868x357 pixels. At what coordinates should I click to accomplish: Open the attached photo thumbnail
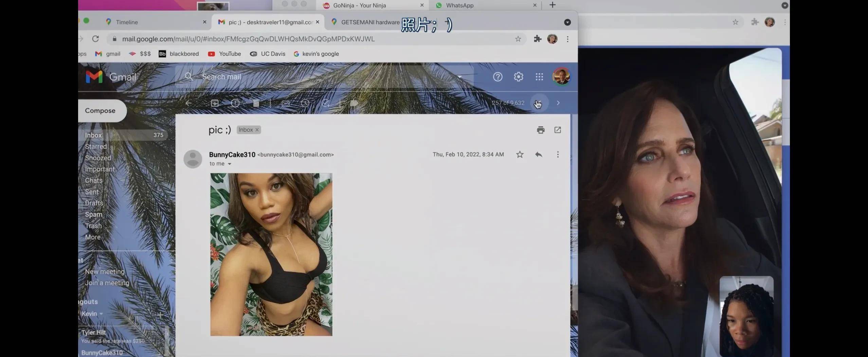(271, 254)
